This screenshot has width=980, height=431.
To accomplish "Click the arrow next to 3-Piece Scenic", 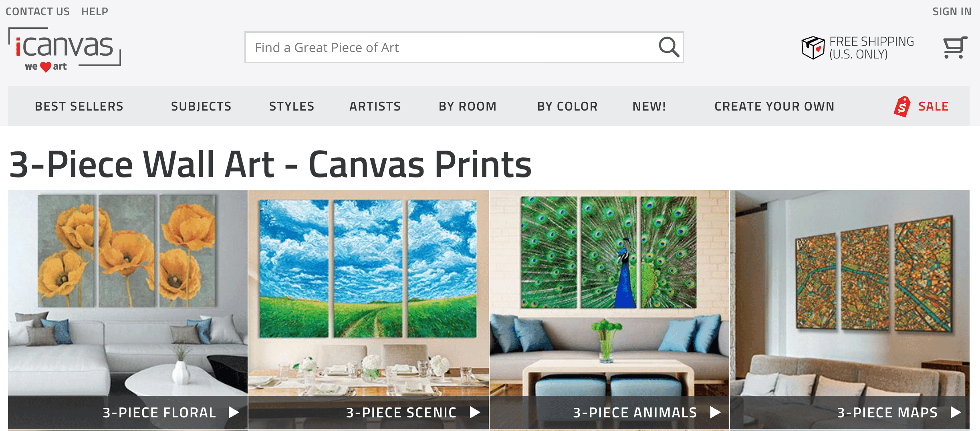I will [475, 412].
